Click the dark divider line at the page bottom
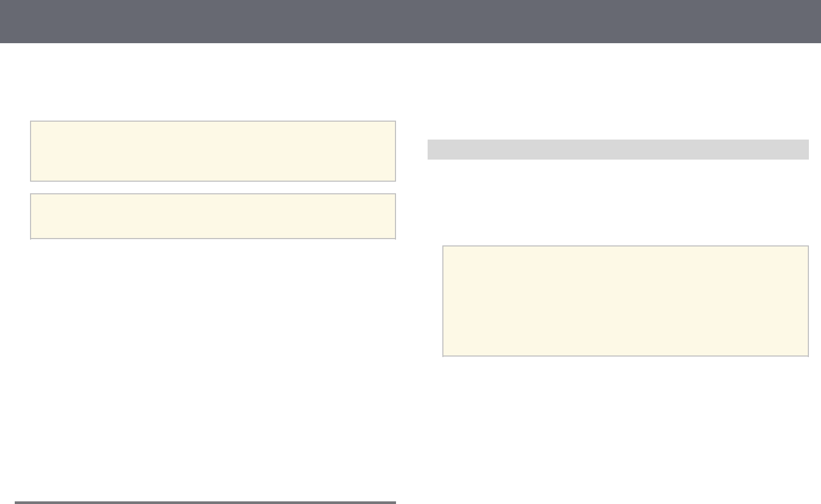Screen dimensions: 821x504 tap(205, 502)
